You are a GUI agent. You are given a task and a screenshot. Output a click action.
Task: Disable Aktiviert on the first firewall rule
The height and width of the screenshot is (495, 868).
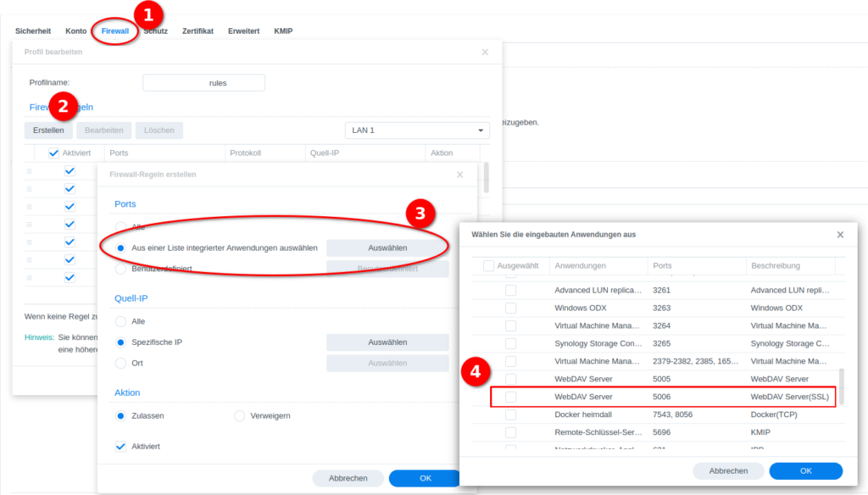coord(69,170)
